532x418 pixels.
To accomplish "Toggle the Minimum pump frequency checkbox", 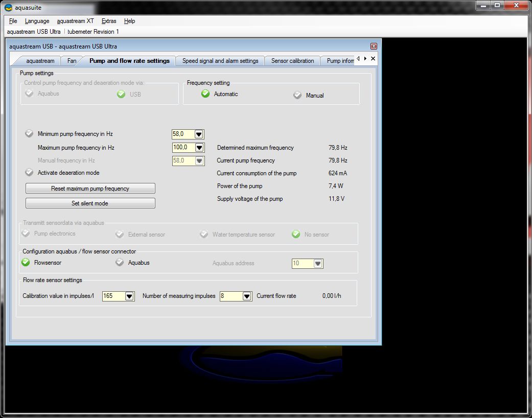I will [30, 133].
